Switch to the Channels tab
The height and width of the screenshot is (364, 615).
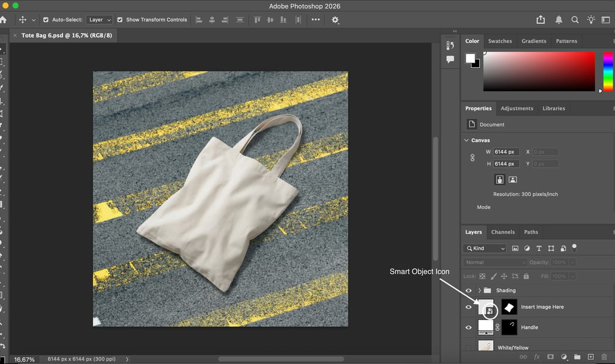point(503,232)
